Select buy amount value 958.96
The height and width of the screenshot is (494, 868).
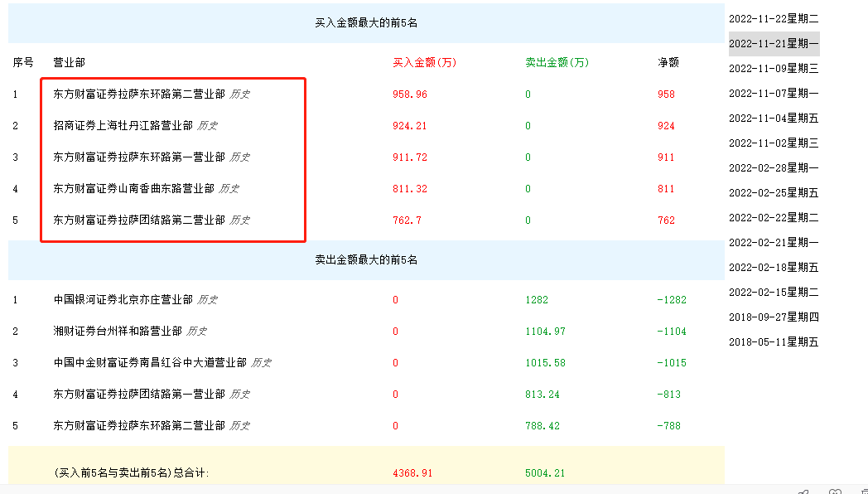[410, 94]
